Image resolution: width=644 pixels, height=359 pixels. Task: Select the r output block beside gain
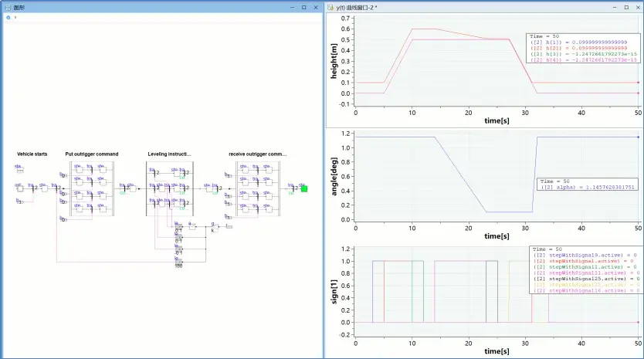click(x=229, y=227)
